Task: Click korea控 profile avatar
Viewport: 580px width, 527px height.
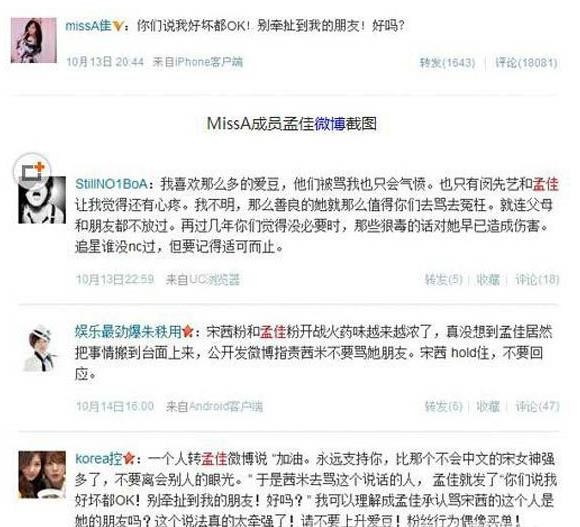Action: [x=42, y=475]
